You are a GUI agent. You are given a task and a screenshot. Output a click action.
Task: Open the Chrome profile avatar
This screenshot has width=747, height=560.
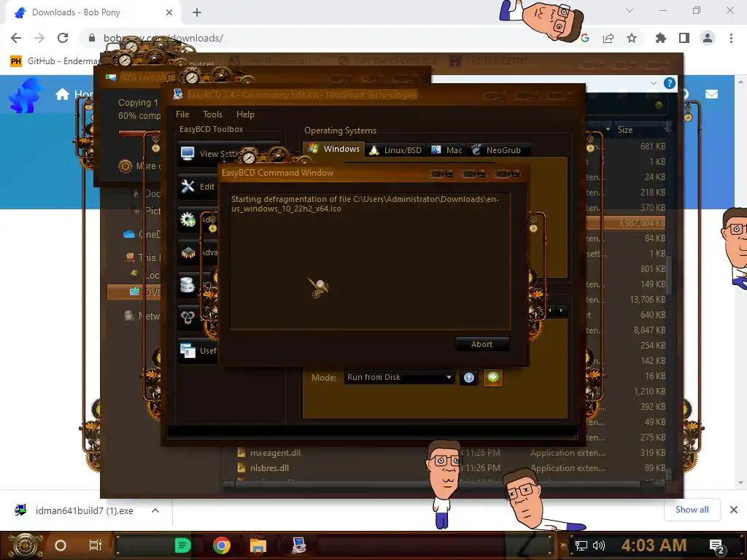coord(708,38)
